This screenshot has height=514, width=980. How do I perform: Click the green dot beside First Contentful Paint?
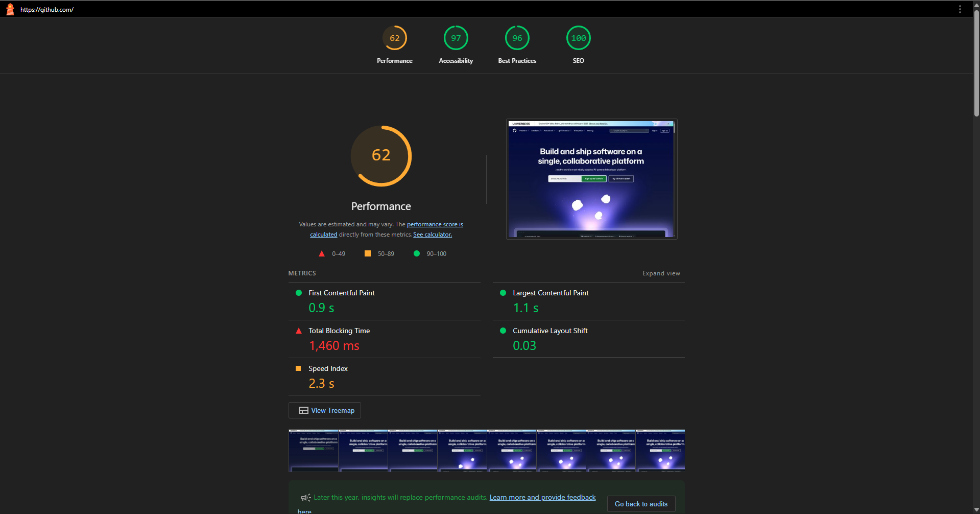pos(299,293)
